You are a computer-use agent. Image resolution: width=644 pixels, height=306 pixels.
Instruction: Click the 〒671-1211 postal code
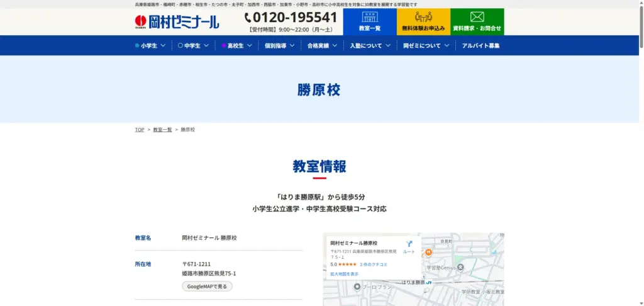click(x=196, y=264)
